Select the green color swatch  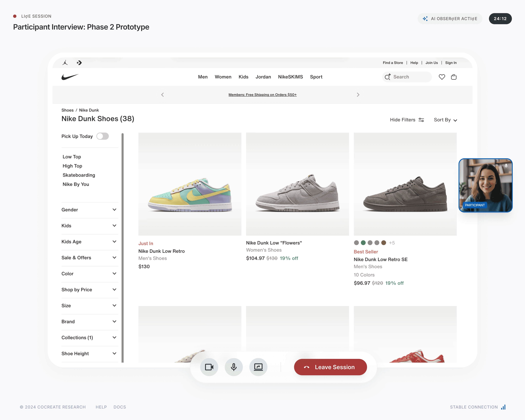363,243
